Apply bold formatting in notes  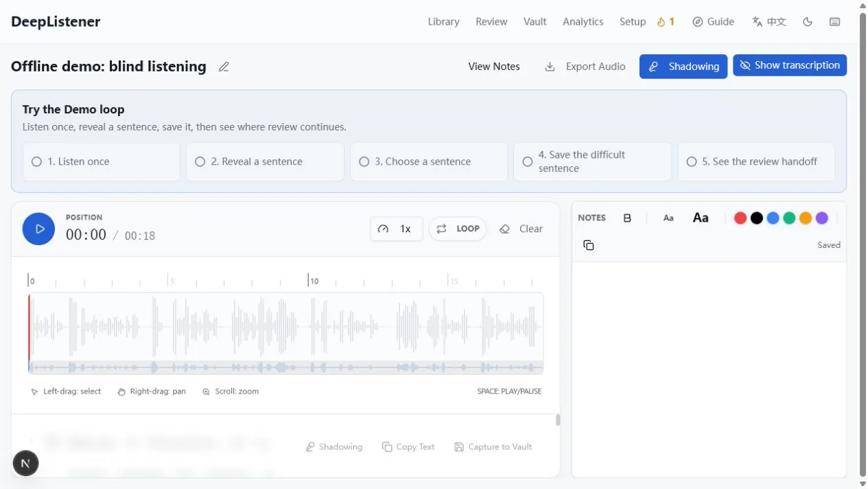pyautogui.click(x=627, y=218)
